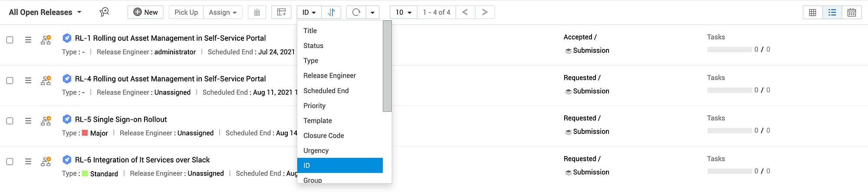Choose Priority in the sort menu
The image size is (868, 192).
[x=314, y=106]
